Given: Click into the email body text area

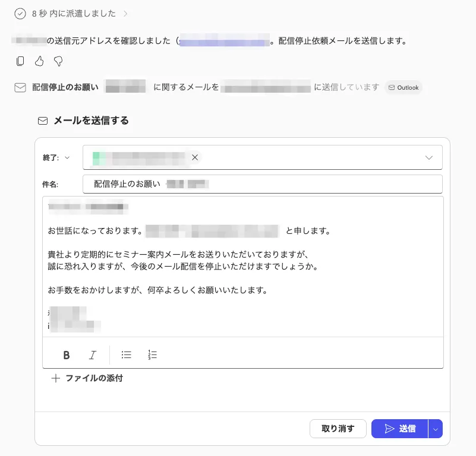Looking at the screenshot, I should (244, 267).
